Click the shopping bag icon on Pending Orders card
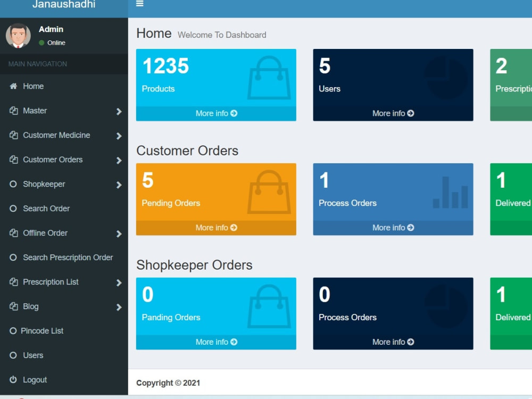532x399 pixels. click(x=269, y=192)
